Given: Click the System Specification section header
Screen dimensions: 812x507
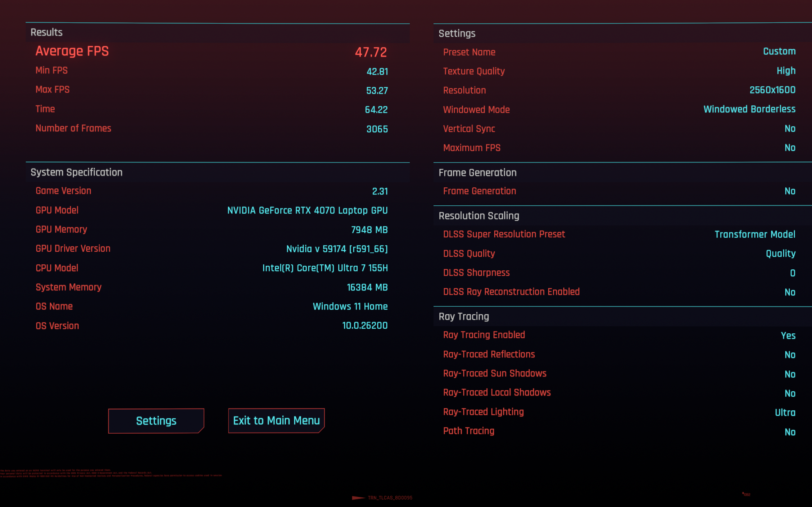Looking at the screenshot, I should (x=77, y=172).
